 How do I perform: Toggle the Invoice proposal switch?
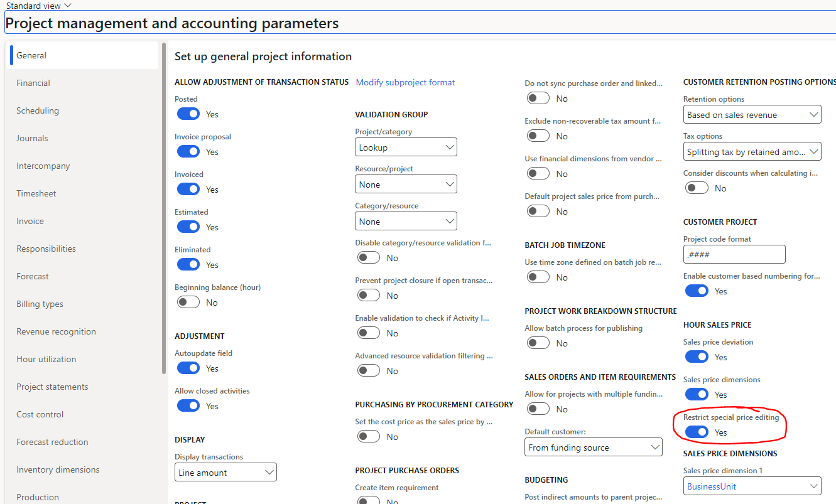188,151
